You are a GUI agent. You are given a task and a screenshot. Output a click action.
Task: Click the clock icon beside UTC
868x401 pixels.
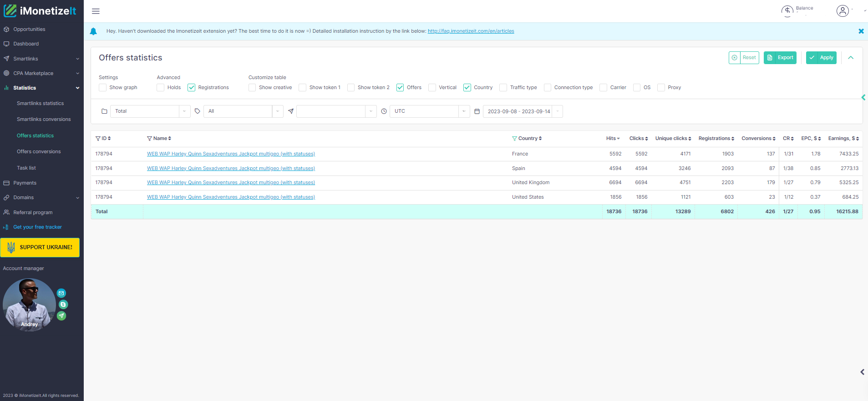pos(384,111)
